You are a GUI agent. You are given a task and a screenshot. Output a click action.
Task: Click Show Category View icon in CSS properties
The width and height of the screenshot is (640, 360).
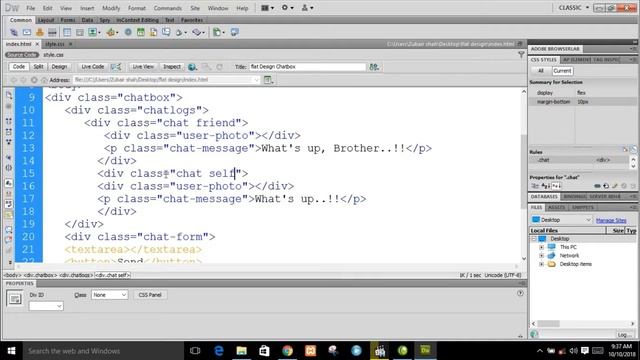pos(535,186)
